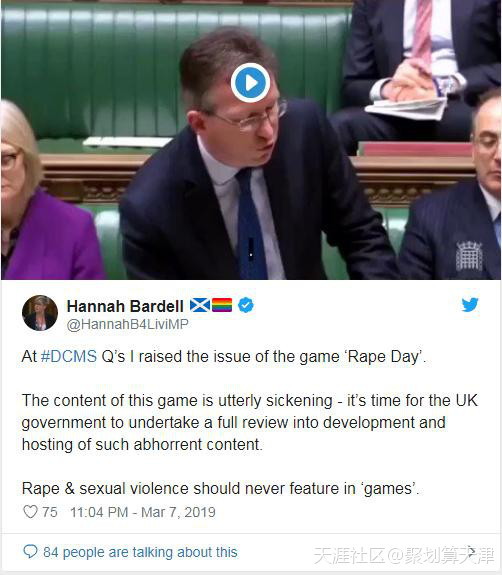
Task: Open the tweet timestamp Mar 7, 2019
Action: click(x=143, y=512)
